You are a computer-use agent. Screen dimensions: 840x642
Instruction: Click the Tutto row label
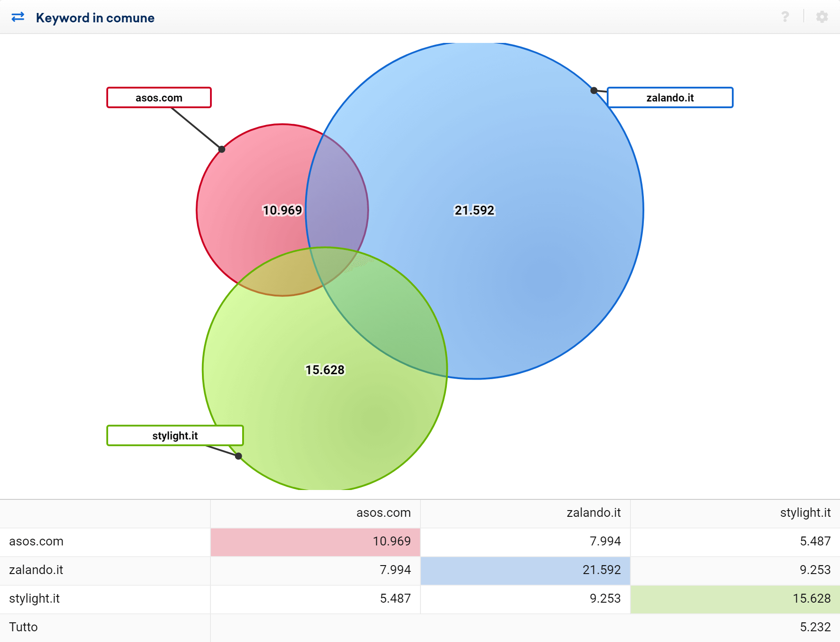[x=23, y=627]
